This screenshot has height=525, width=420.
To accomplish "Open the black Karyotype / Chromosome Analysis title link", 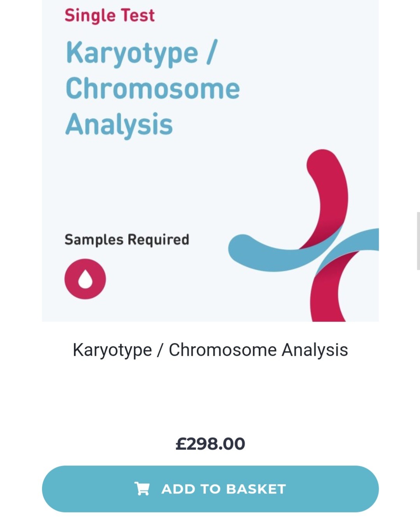I will (x=210, y=350).
